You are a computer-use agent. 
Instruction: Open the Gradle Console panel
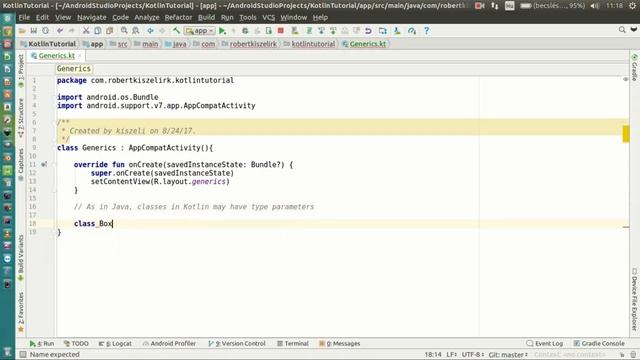click(x=599, y=344)
